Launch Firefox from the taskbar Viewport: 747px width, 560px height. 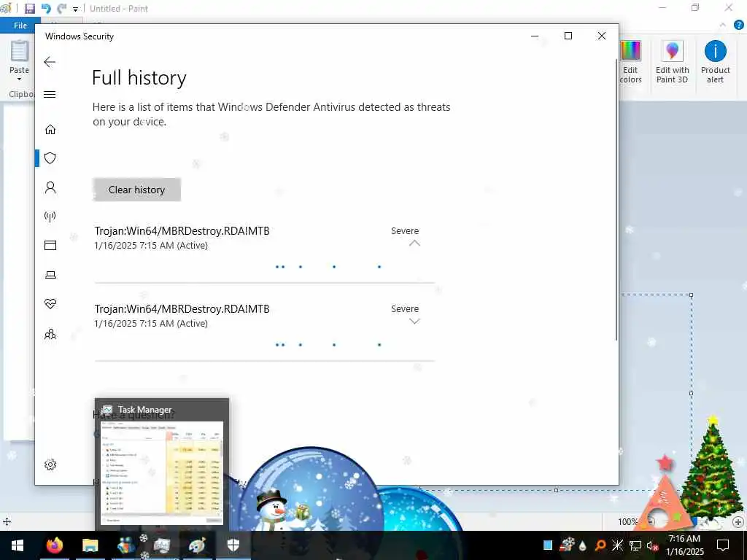[x=54, y=545]
